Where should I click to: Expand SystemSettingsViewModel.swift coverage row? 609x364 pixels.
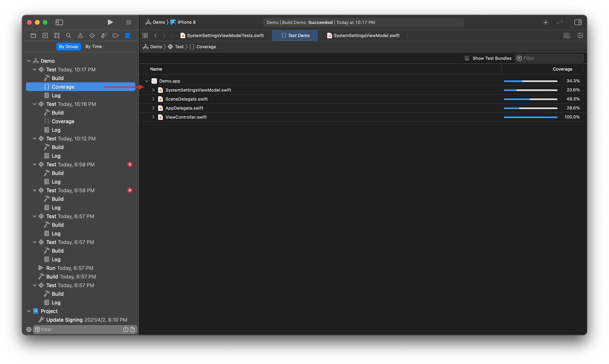click(x=153, y=90)
